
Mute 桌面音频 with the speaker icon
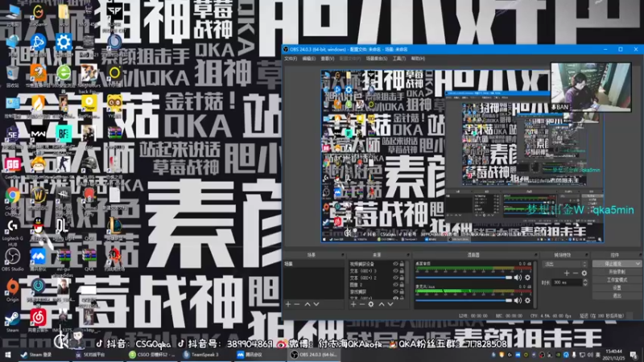click(518, 278)
